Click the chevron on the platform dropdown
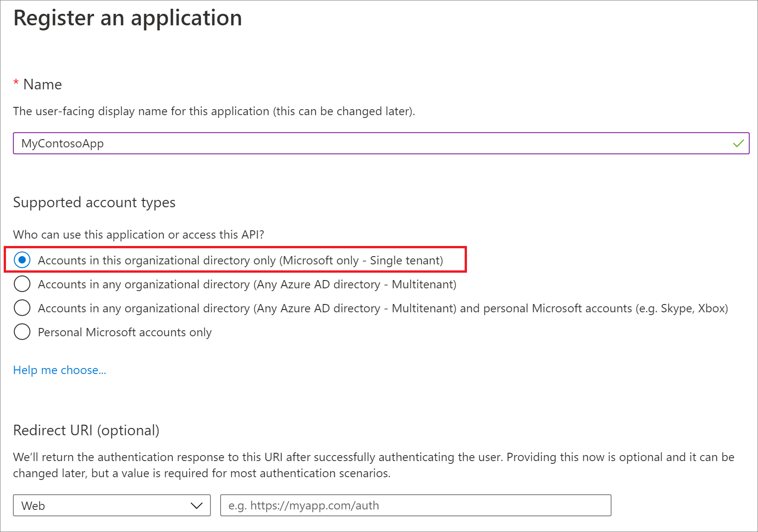Image resolution: width=758 pixels, height=532 pixels. pos(197,505)
